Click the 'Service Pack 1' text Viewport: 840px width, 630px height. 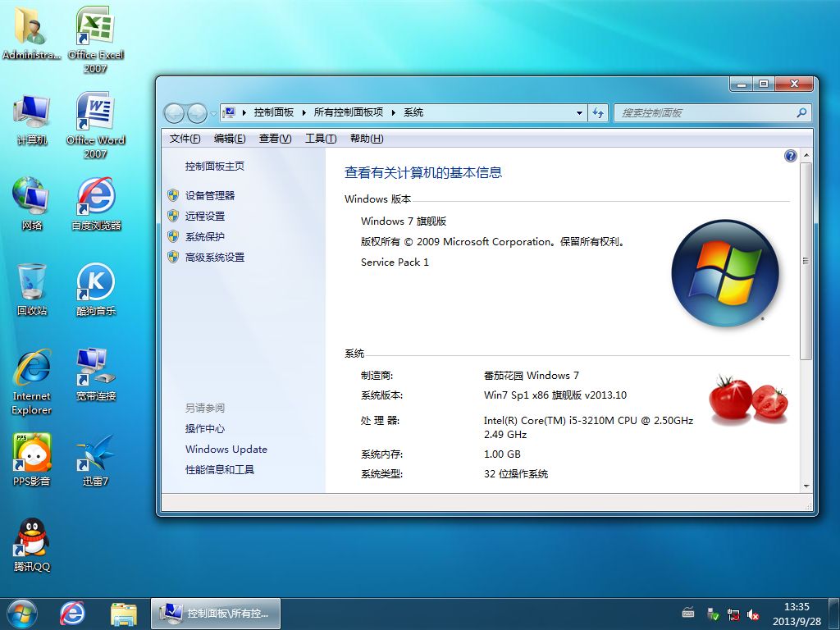click(395, 262)
